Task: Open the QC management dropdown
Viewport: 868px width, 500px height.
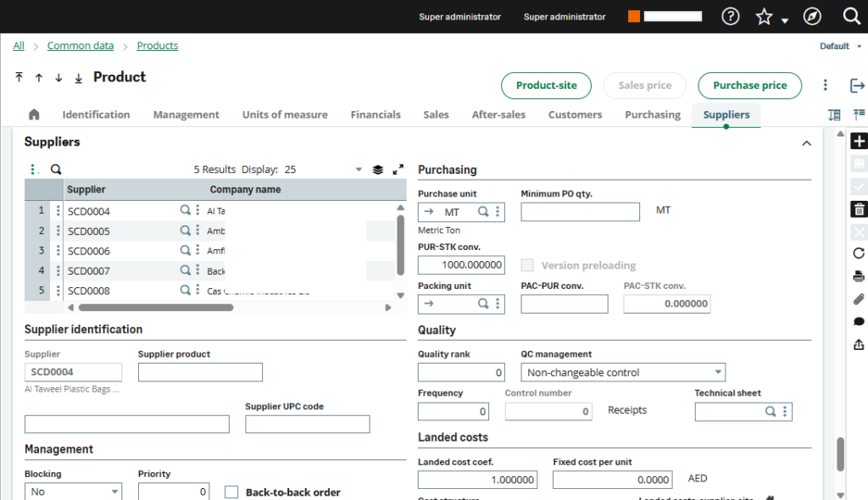Action: pos(623,372)
